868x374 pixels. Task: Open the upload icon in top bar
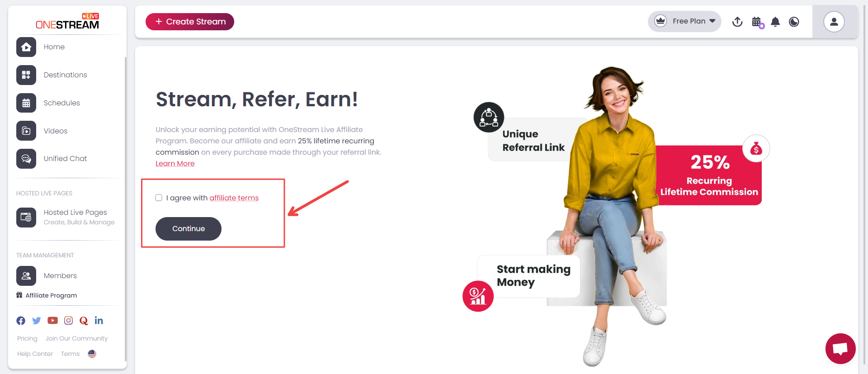click(737, 22)
